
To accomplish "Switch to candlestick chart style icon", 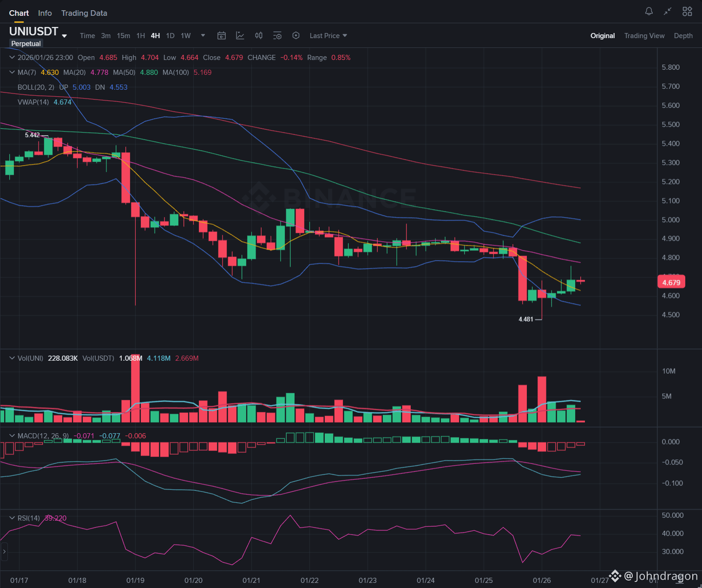I will tap(259, 35).
